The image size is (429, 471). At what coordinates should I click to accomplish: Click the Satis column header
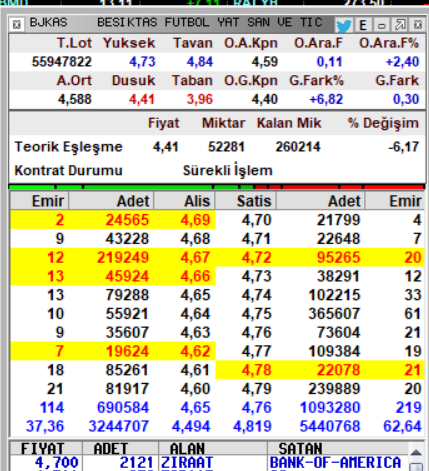[x=246, y=201]
